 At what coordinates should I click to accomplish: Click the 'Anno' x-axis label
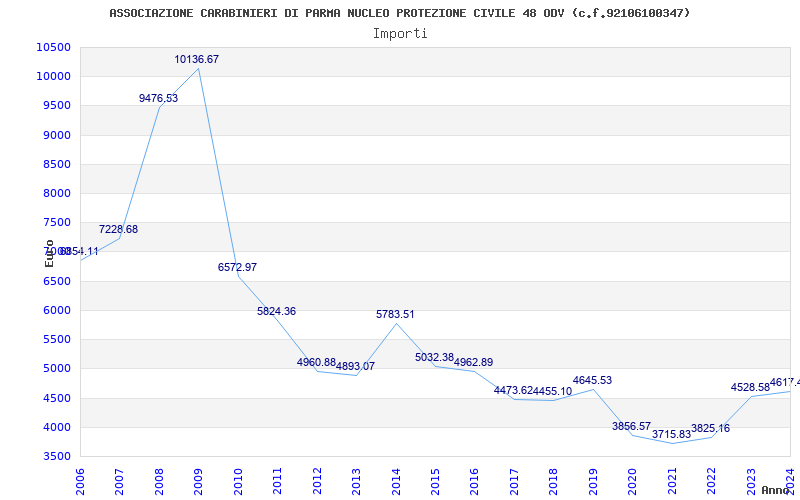tap(776, 490)
